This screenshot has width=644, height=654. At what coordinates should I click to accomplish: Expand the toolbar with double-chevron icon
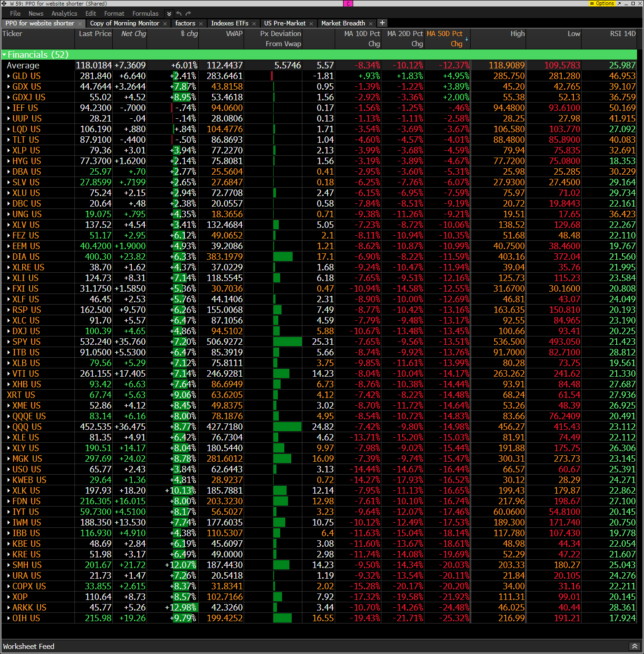coord(169,14)
